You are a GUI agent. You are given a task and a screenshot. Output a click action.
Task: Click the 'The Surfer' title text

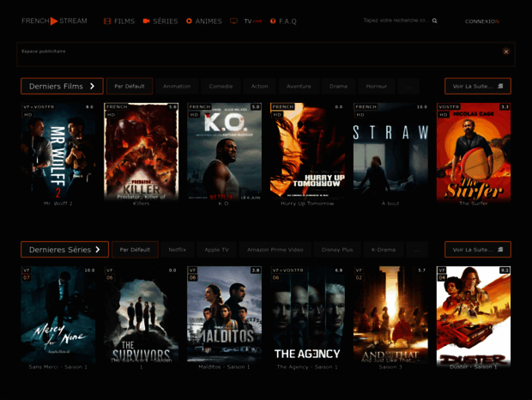[x=474, y=203]
